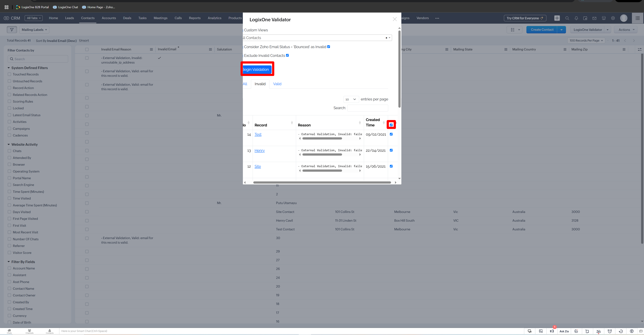Open the accessibility icon in the bottom bar
This screenshot has height=335, width=644.
point(631,331)
